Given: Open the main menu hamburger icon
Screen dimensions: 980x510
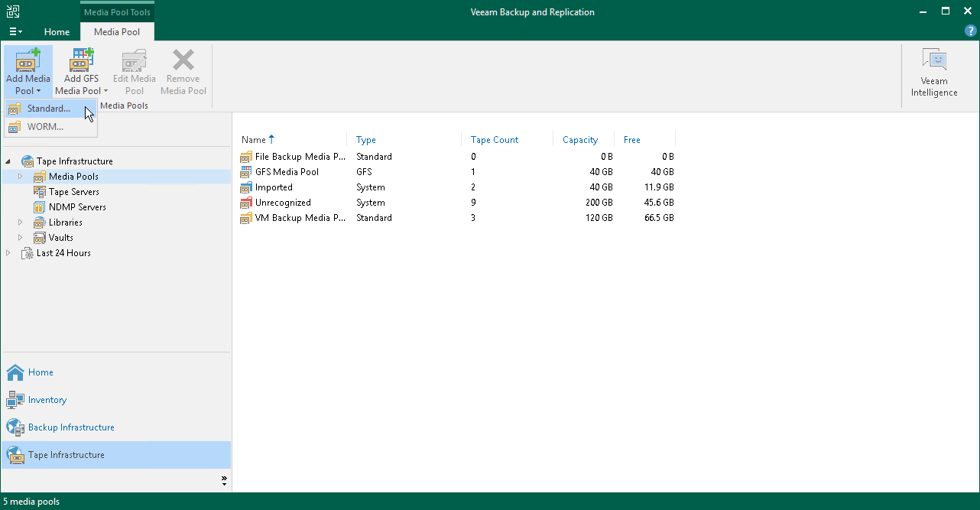Looking at the screenshot, I should pyautogui.click(x=15, y=31).
